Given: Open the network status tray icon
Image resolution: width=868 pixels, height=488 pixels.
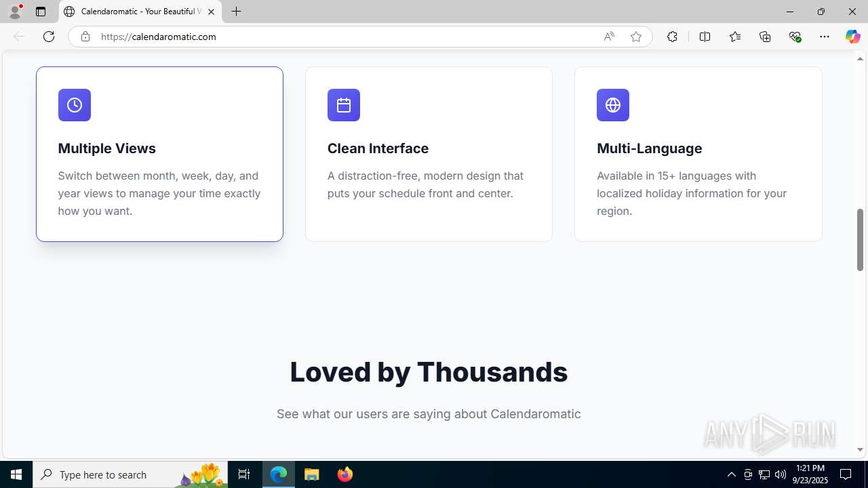Looking at the screenshot, I should (x=764, y=474).
